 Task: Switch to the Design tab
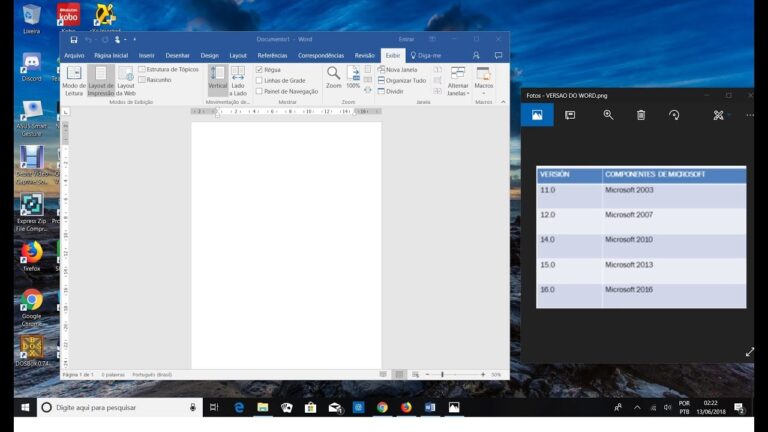[x=209, y=55]
